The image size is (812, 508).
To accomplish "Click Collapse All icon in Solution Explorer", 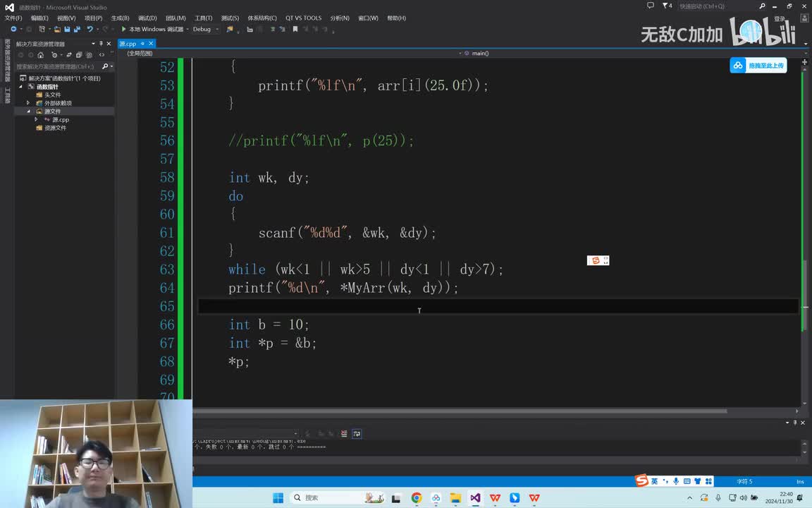I will (x=79, y=55).
